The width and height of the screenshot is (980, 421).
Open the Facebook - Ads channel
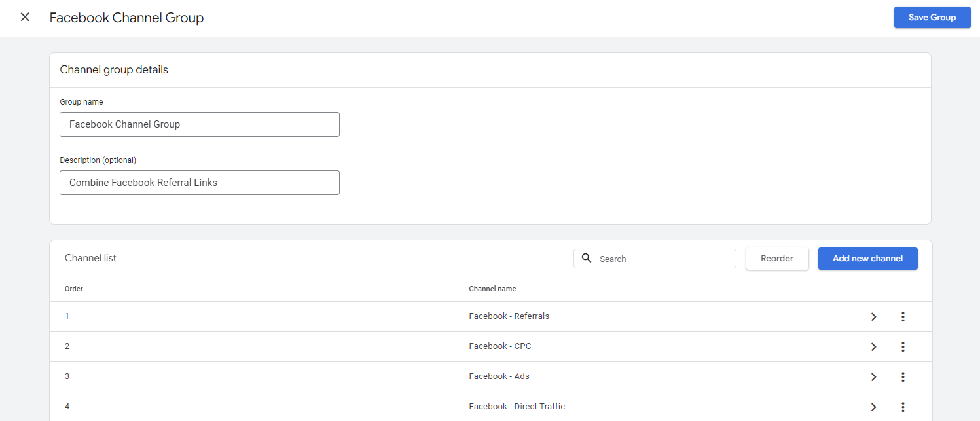coord(499,376)
